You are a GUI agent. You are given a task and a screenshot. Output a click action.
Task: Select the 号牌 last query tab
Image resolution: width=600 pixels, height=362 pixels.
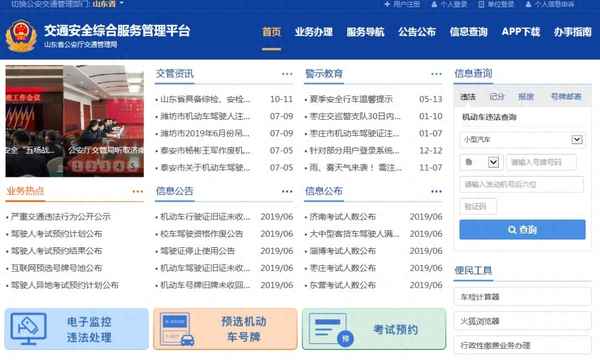pos(566,97)
